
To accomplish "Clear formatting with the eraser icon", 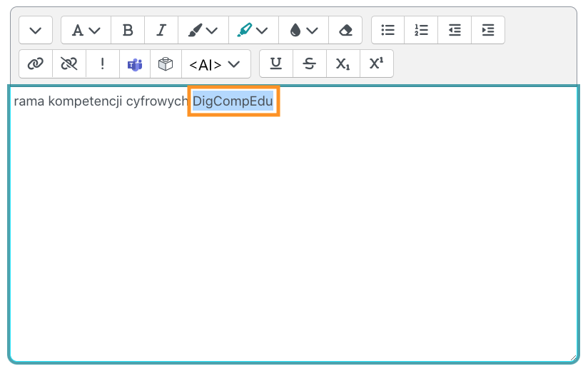I will tap(345, 31).
